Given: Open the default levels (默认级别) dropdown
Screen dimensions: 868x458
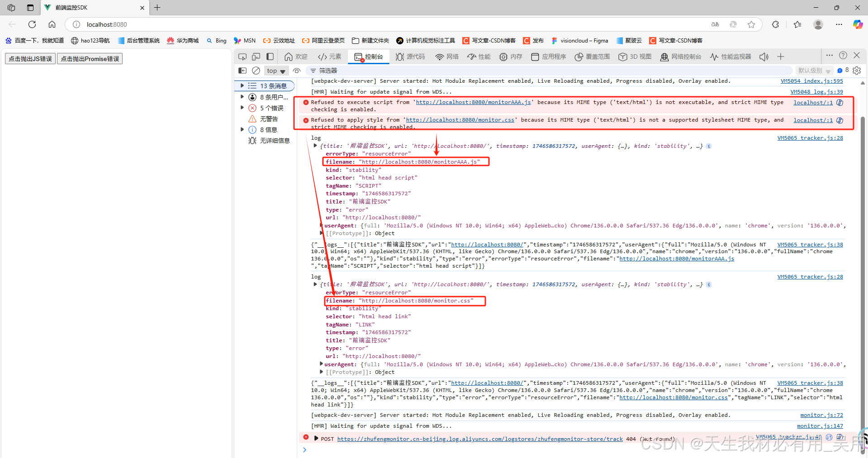Looking at the screenshot, I should [x=814, y=71].
